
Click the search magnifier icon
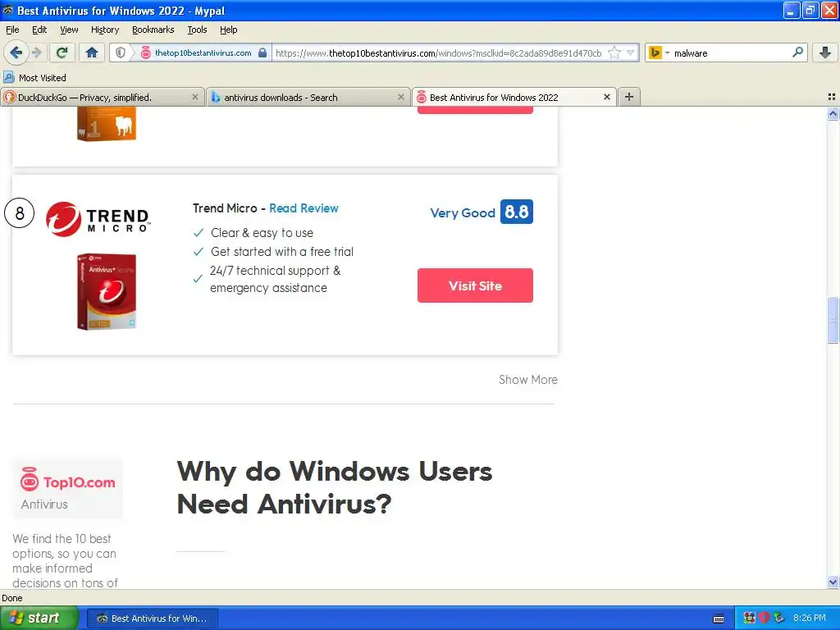coord(797,52)
